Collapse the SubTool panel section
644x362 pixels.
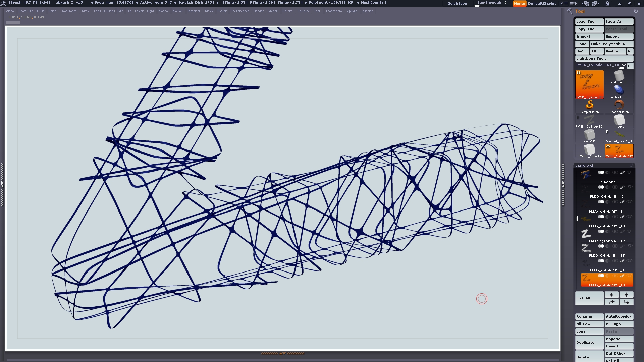pyautogui.click(x=585, y=166)
